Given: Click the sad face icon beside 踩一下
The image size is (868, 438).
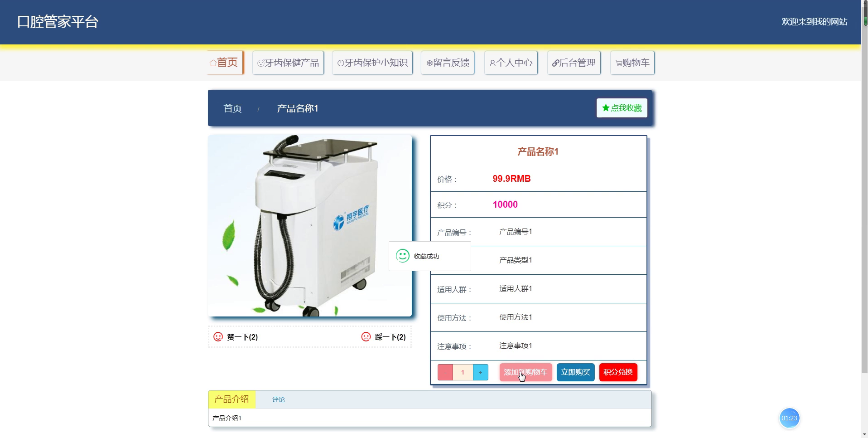Looking at the screenshot, I should tap(366, 337).
